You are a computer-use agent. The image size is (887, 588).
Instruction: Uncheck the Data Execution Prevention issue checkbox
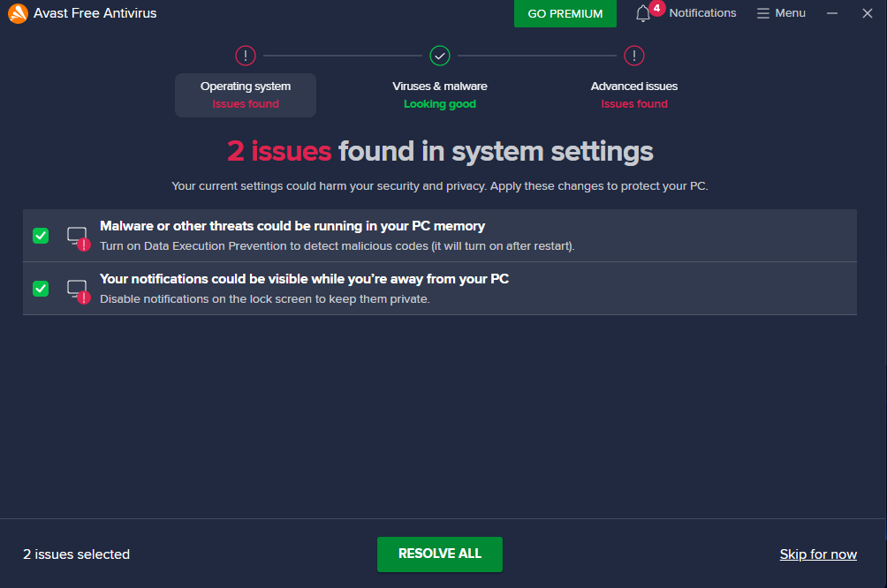pyautogui.click(x=41, y=236)
